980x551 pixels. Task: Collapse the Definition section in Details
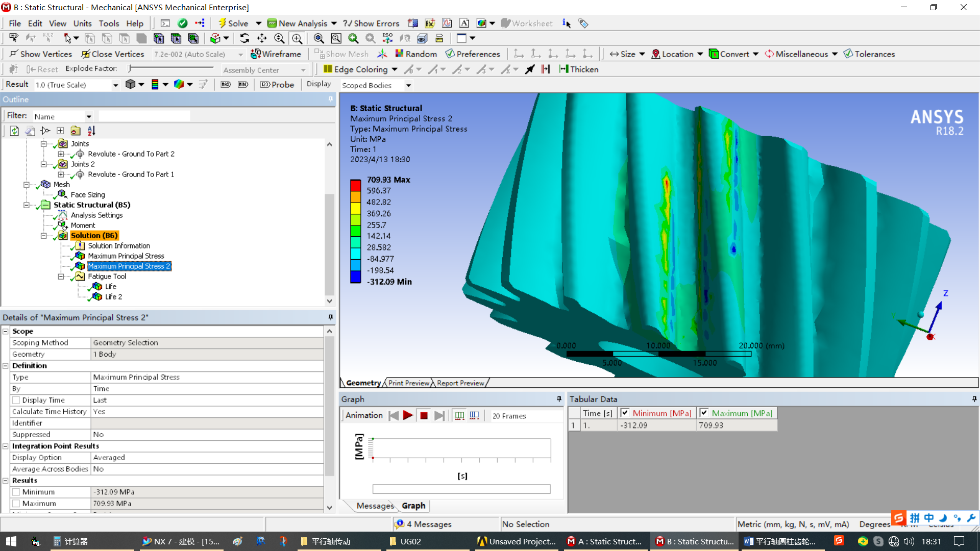point(6,366)
